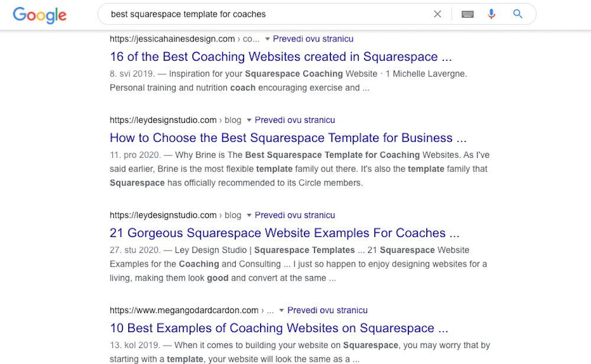Screen dimensions: 591x364
Task: Expand dropdown arrow beside How to Choose result URL
Action: [x=249, y=120]
